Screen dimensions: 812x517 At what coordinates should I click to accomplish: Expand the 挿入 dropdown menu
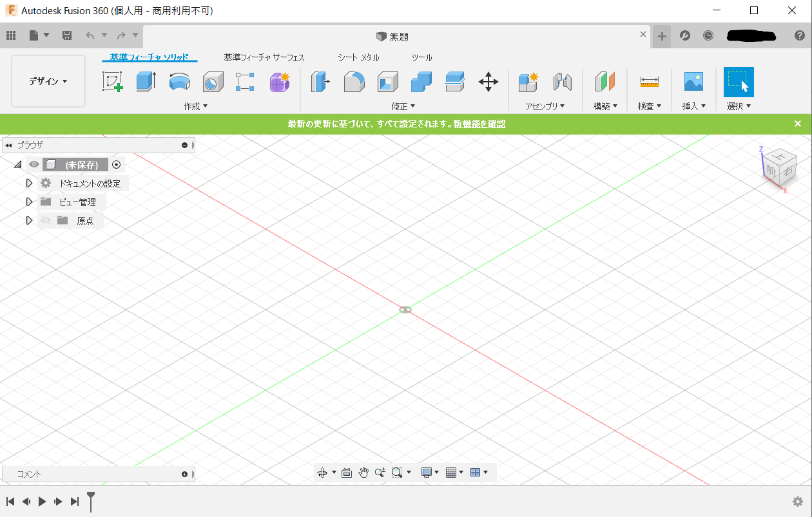(x=694, y=106)
